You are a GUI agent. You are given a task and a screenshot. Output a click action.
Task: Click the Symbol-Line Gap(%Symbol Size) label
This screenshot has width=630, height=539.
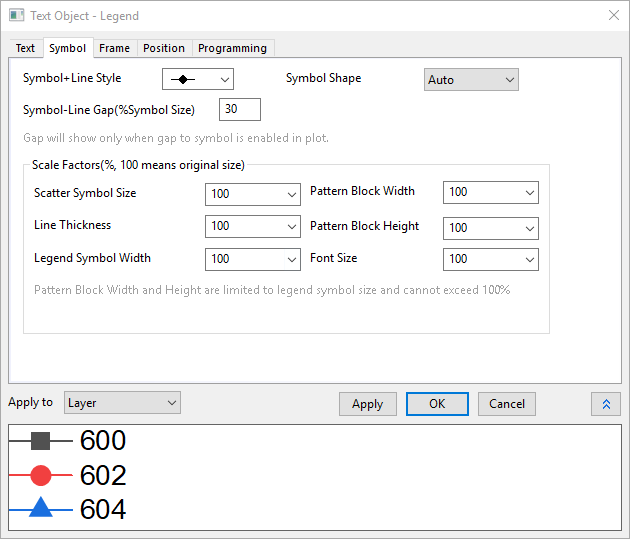click(x=109, y=110)
